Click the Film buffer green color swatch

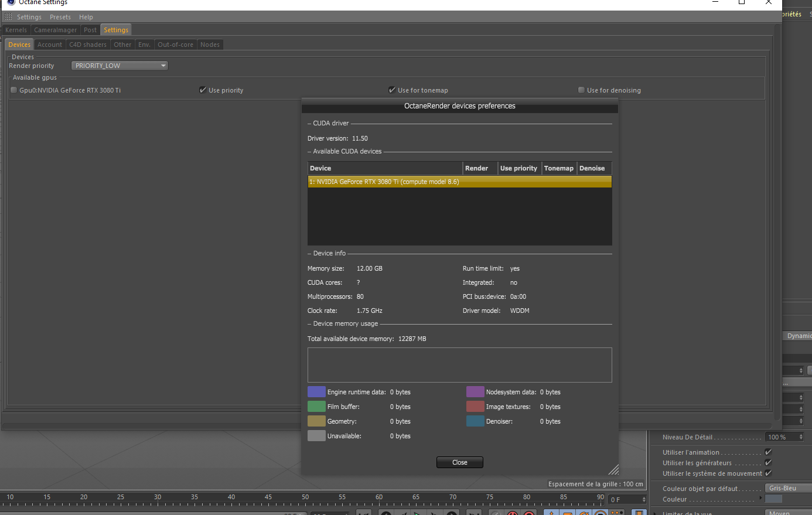[316, 407]
